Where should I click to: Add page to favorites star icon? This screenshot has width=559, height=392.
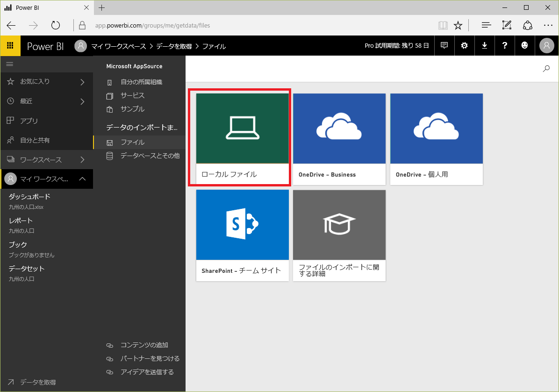[458, 25]
